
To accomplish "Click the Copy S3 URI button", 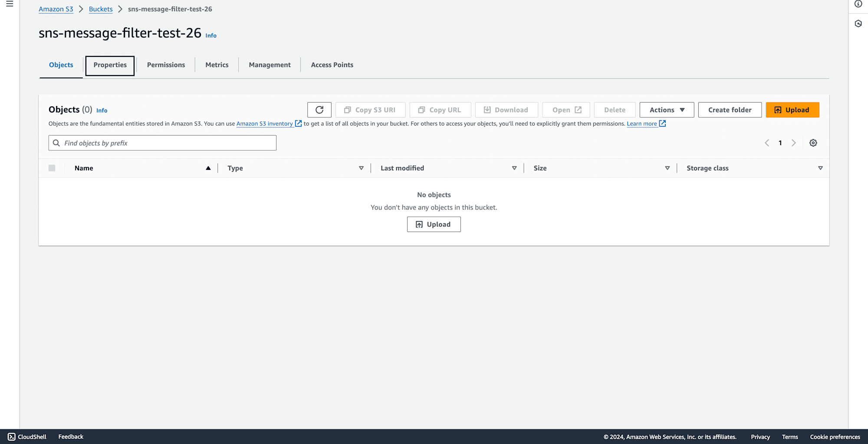I will pos(370,110).
